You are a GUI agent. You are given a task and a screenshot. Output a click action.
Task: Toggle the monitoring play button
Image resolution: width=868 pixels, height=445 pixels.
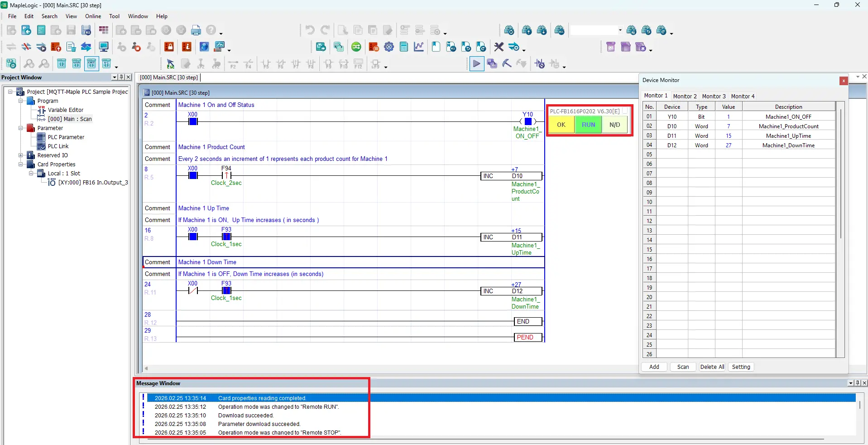[476, 64]
